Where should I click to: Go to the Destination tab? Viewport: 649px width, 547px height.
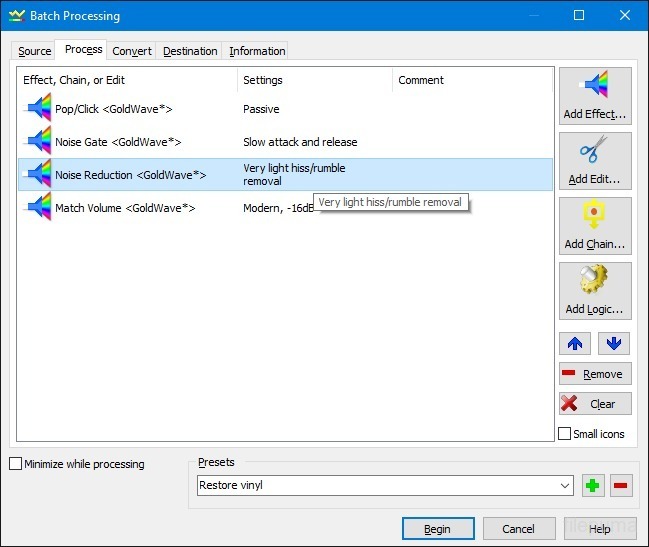190,51
